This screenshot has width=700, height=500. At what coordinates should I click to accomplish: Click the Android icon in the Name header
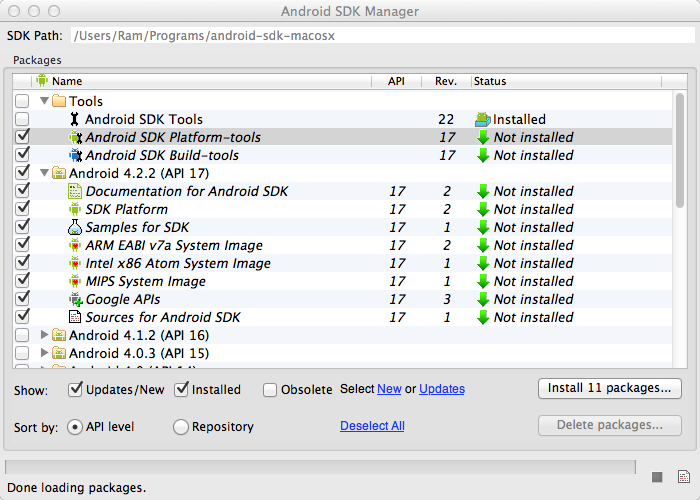(42, 81)
